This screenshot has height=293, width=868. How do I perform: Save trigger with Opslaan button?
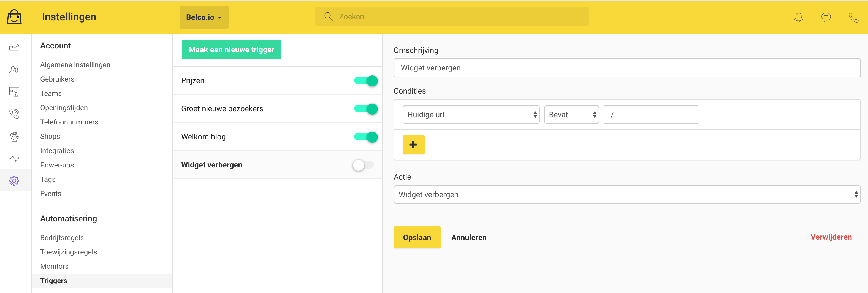point(417,237)
